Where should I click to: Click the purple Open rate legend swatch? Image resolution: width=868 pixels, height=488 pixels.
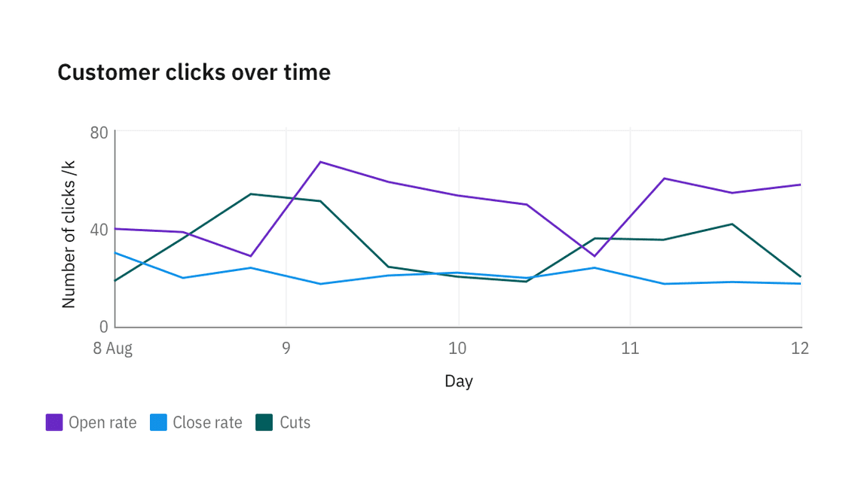tap(53, 422)
